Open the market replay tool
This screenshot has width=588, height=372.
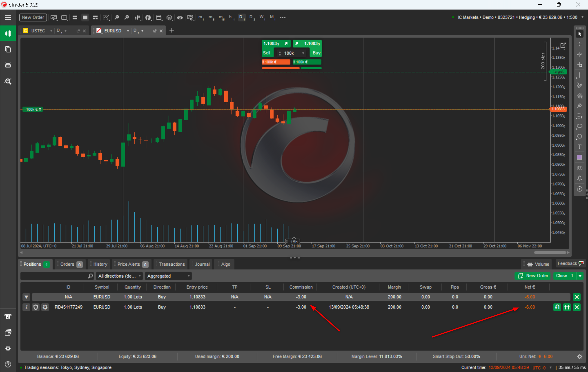(x=580, y=189)
